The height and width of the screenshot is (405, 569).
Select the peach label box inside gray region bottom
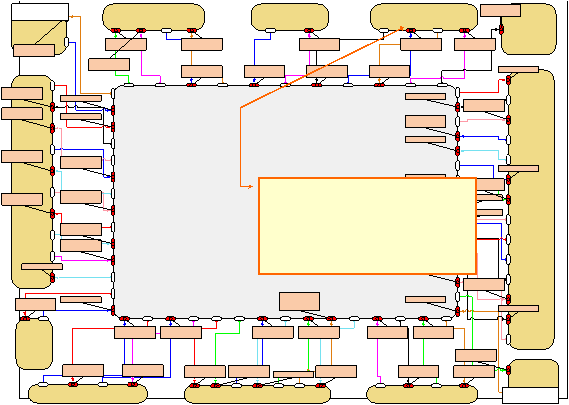[x=299, y=302]
